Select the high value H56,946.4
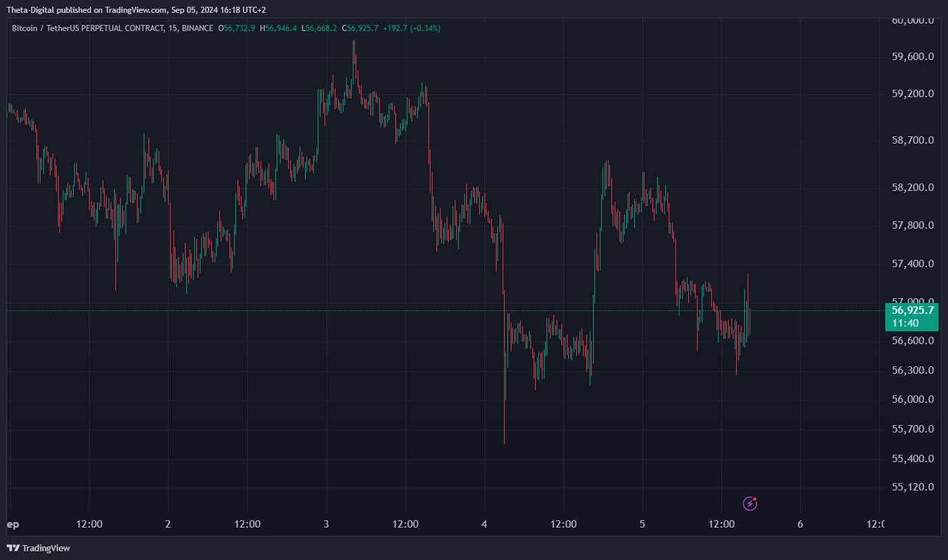The image size is (948, 560). point(279,28)
